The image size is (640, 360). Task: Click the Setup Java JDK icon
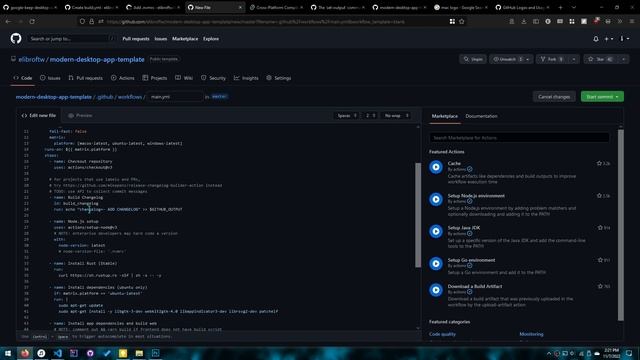436,231
